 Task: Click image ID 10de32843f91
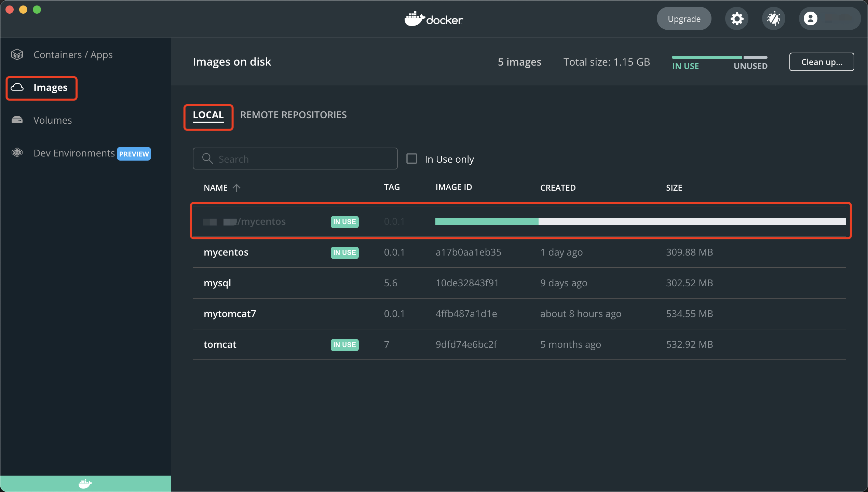(x=467, y=283)
